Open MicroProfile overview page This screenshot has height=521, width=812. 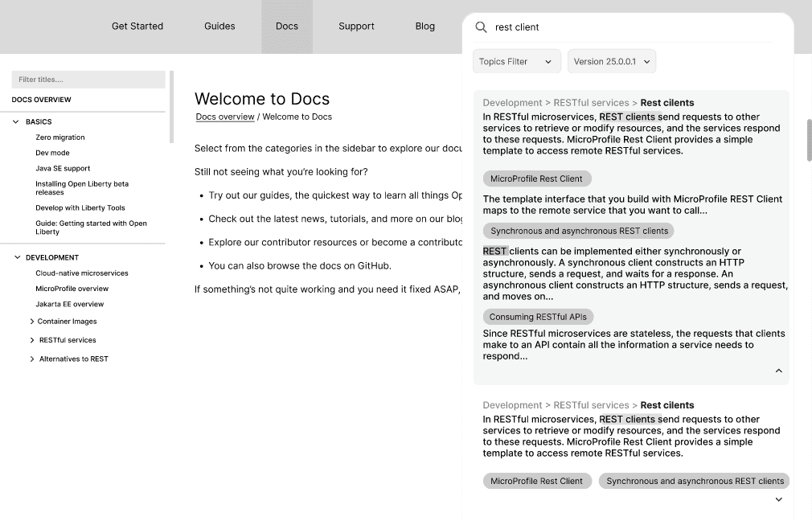[x=72, y=289]
